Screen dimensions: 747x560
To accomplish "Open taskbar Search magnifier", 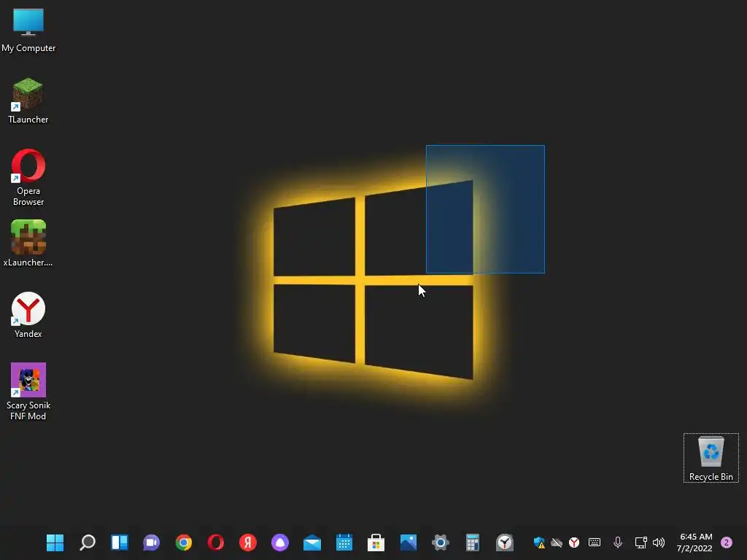I will (x=88, y=542).
